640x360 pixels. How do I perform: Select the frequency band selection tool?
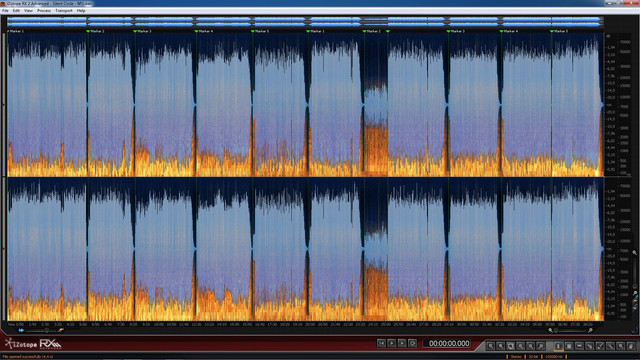[579, 346]
